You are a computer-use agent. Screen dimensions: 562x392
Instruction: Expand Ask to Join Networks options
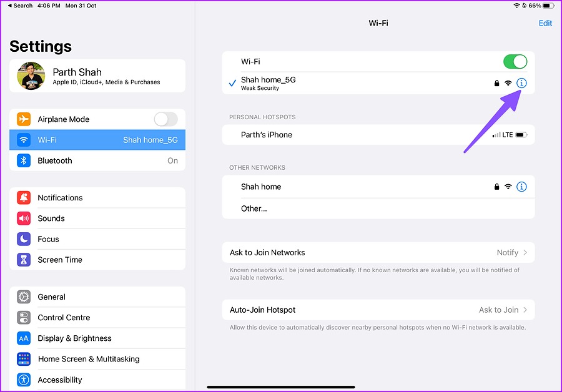(x=378, y=253)
